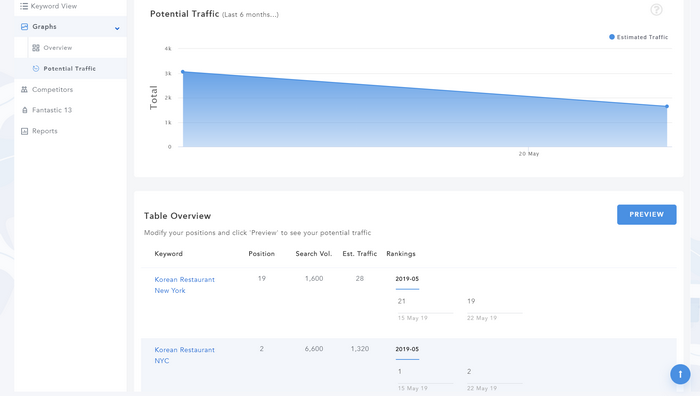The height and width of the screenshot is (396, 700).
Task: Toggle the Estimated Traffic legend dot
Action: point(612,37)
